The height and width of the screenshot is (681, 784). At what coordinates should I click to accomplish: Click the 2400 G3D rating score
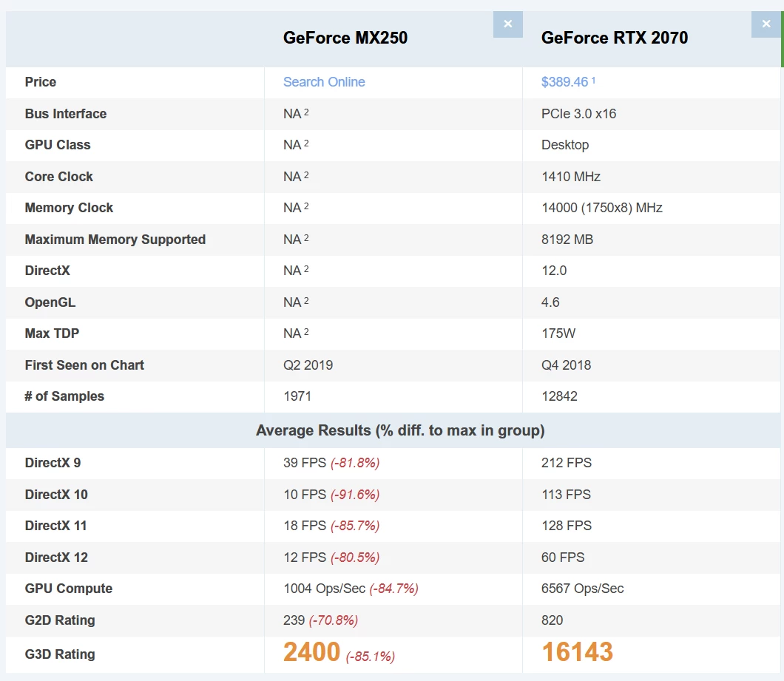point(311,652)
